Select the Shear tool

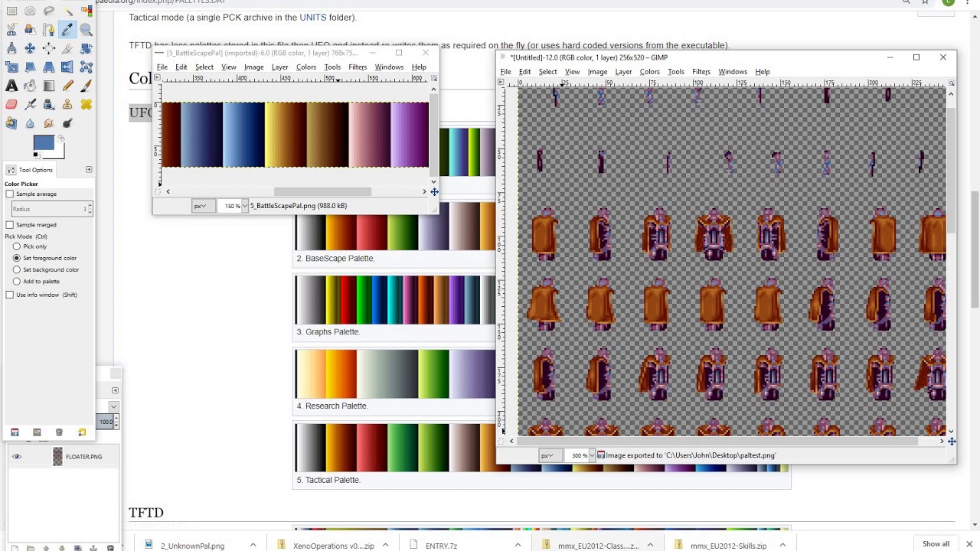point(30,67)
